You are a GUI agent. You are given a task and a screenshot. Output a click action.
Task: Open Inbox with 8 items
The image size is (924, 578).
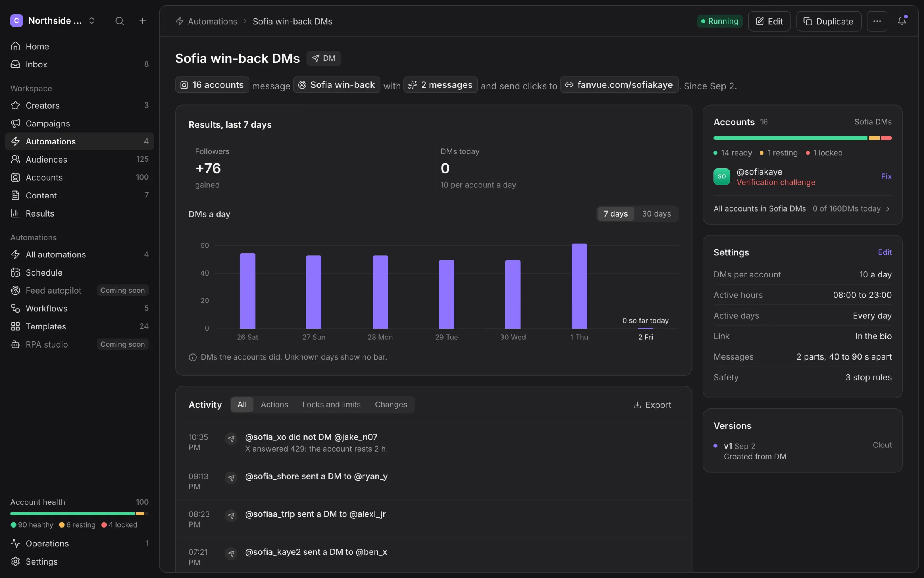(x=79, y=64)
